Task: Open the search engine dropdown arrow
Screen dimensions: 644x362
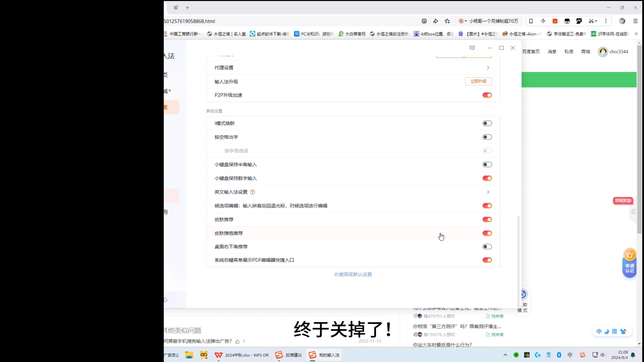Action: tap(466, 21)
